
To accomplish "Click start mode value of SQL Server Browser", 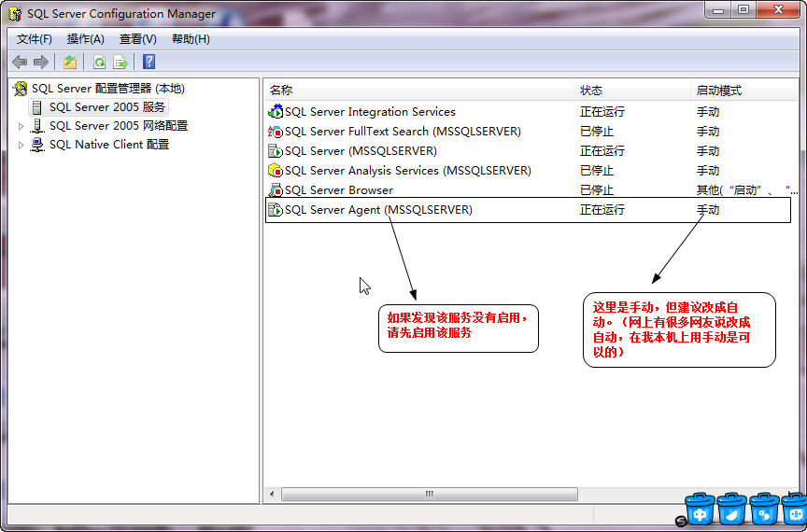I will point(746,189).
